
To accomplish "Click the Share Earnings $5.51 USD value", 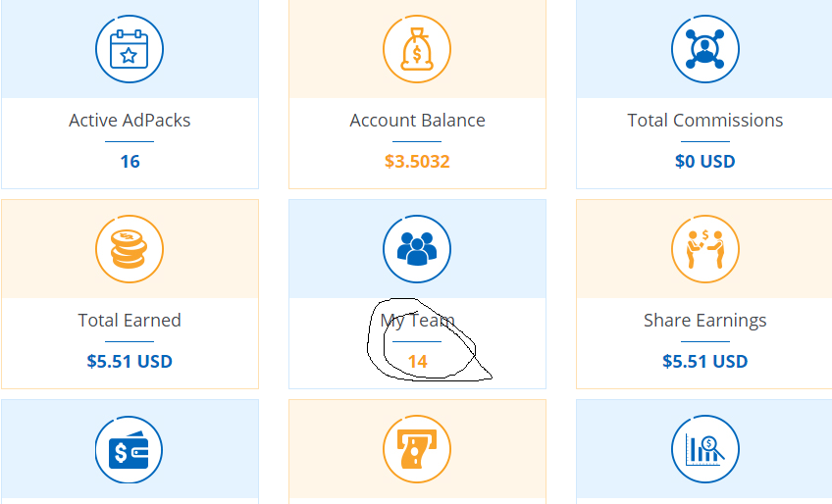I will pos(704,362).
